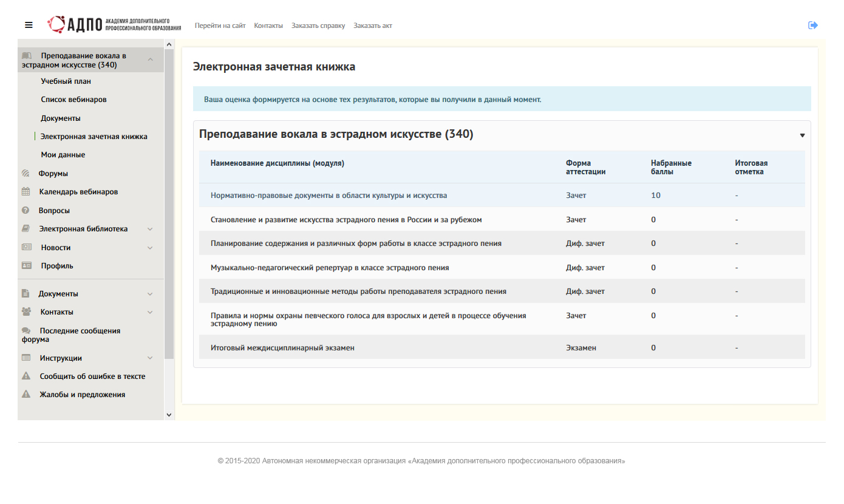Open Мои данные sidebar item
Screen dimensions: 844x504
tap(63, 155)
